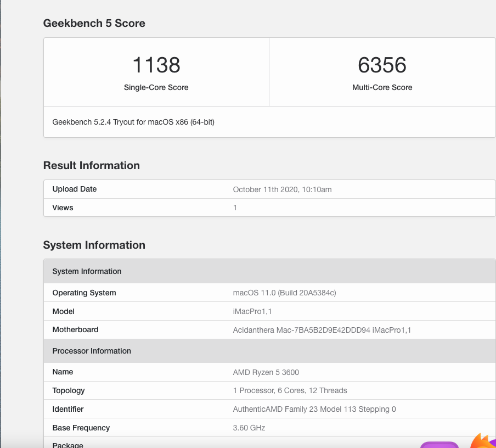Viewport: 496px width, 448px height.
Task: Select the "Acidanthera Mac-7BA5B2D9E42DDD94" motherboard value
Action: coord(301,330)
